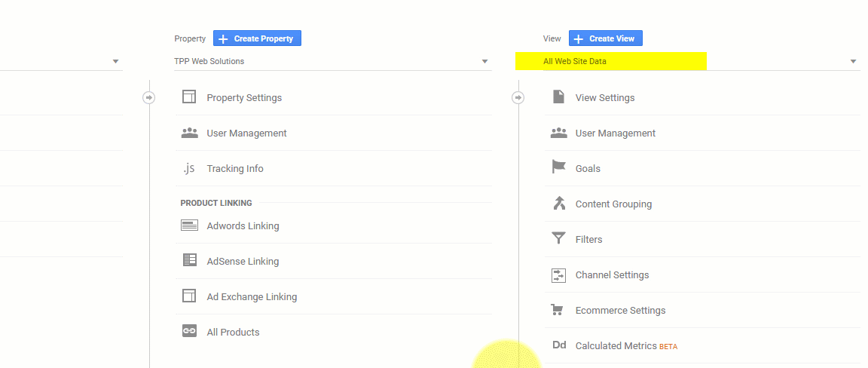Image resolution: width=868 pixels, height=368 pixels.
Task: Click the Filters funnel icon
Action: 558,239
